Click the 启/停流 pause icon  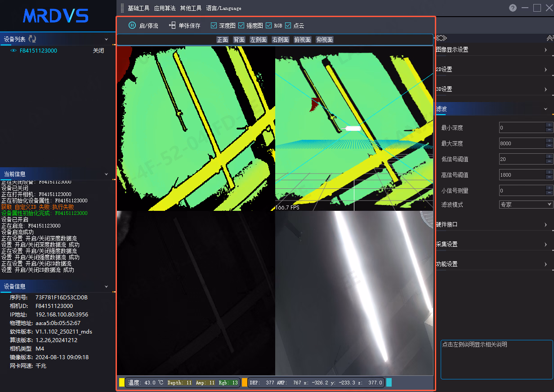point(132,26)
